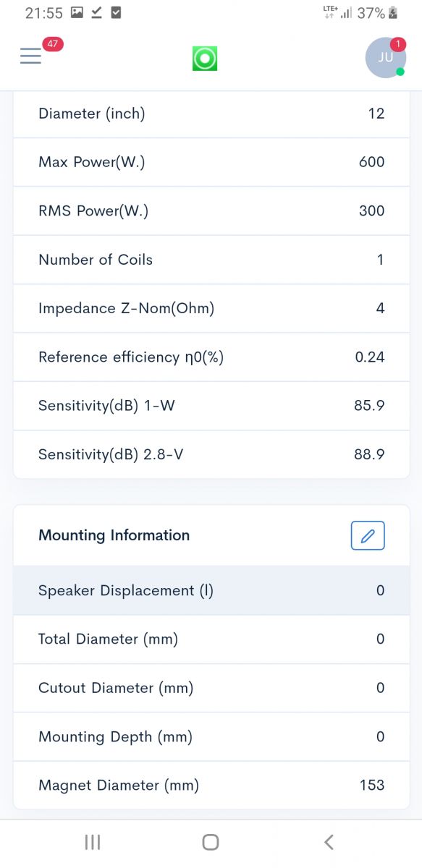422x868 pixels.
Task: Select the Speaker Displacement (l) row
Action: (211, 590)
